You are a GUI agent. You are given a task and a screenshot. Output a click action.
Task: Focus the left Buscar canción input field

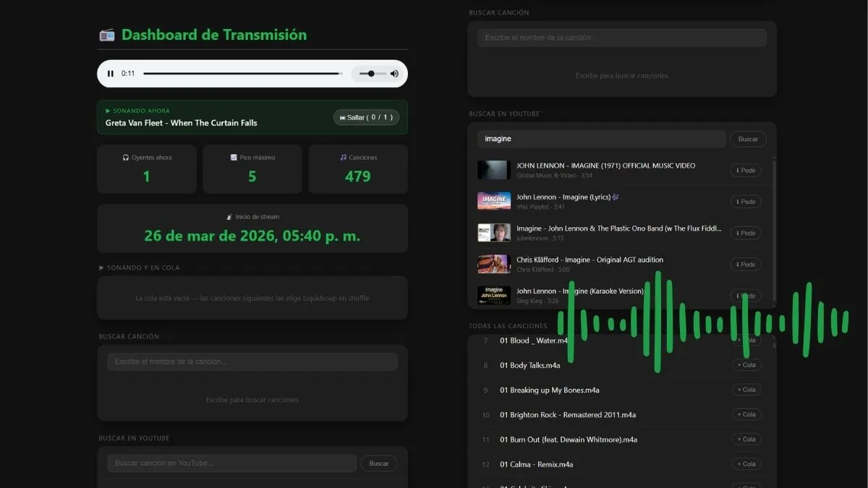coord(252,361)
